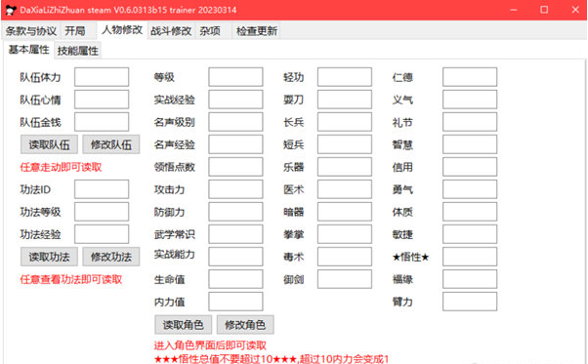The width and height of the screenshot is (588, 364).
Task: Select the 基本属性 sub-tab
Action: tap(29, 50)
